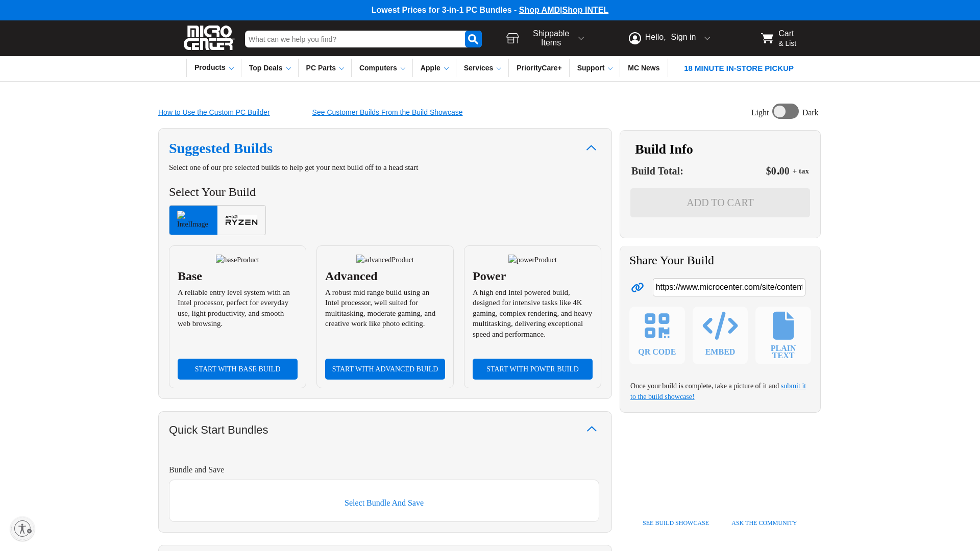Screen dimensions: 980x551
Task: Click the powerProduct image
Action: [x=532, y=260]
